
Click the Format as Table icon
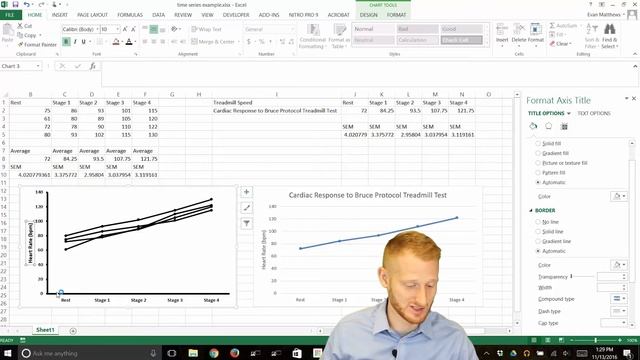[x=339, y=30]
